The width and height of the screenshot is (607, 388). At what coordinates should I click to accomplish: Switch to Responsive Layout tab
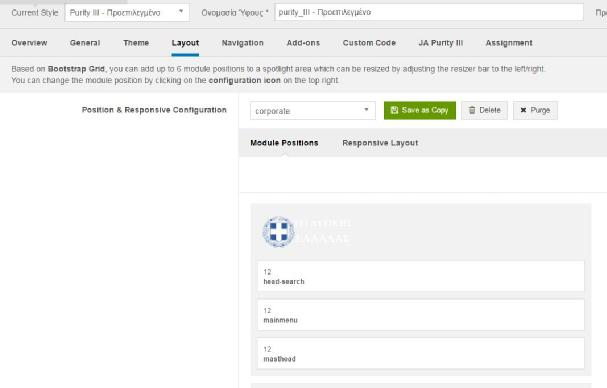point(380,143)
